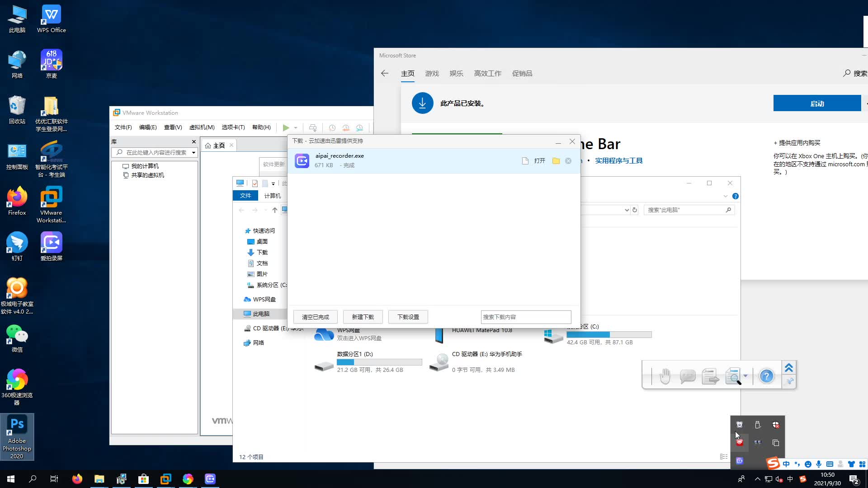Open 查看(V) menu in VMware Workstation
The width and height of the screenshot is (868, 488).
[x=173, y=127]
